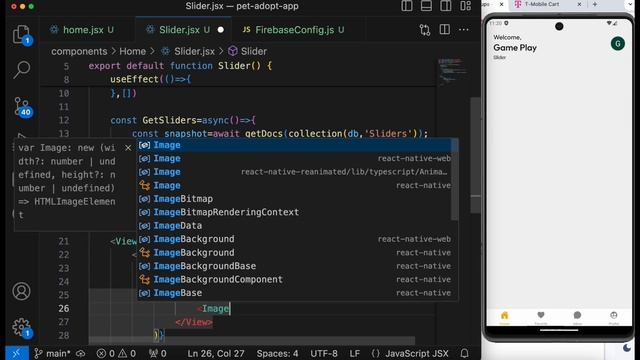Open Source Control view with 40 changes
Viewport: 640px width, 360px height.
click(x=22, y=107)
